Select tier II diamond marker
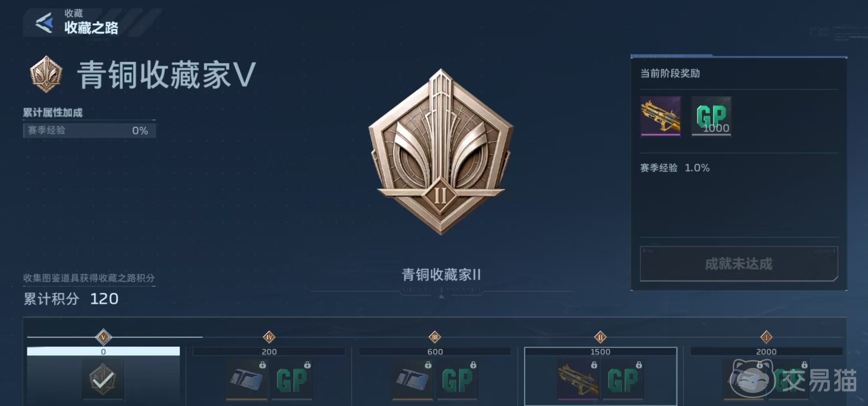Screen dimensions: 868x406 [x=600, y=337]
